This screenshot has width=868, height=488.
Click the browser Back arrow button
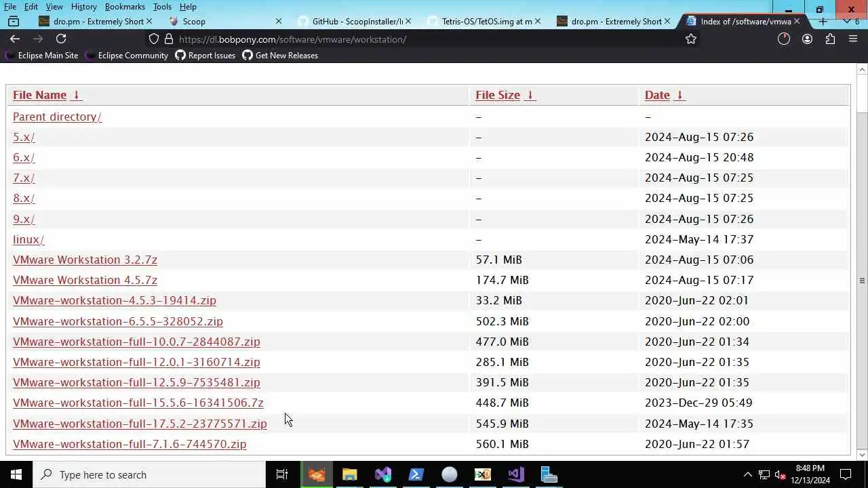pos(15,39)
